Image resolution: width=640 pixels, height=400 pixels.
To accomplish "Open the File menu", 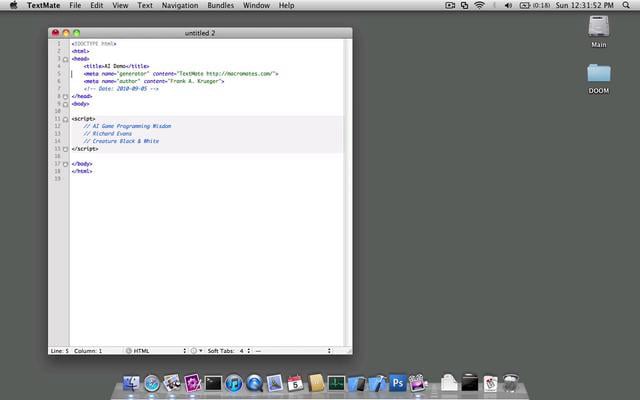I will 75,5.
